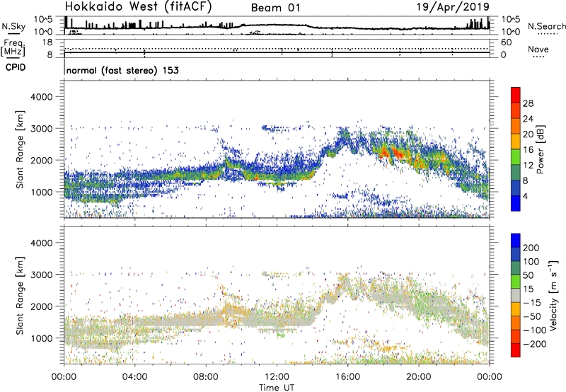Click the "CPID" label
566x392 pixels.
tap(16, 67)
